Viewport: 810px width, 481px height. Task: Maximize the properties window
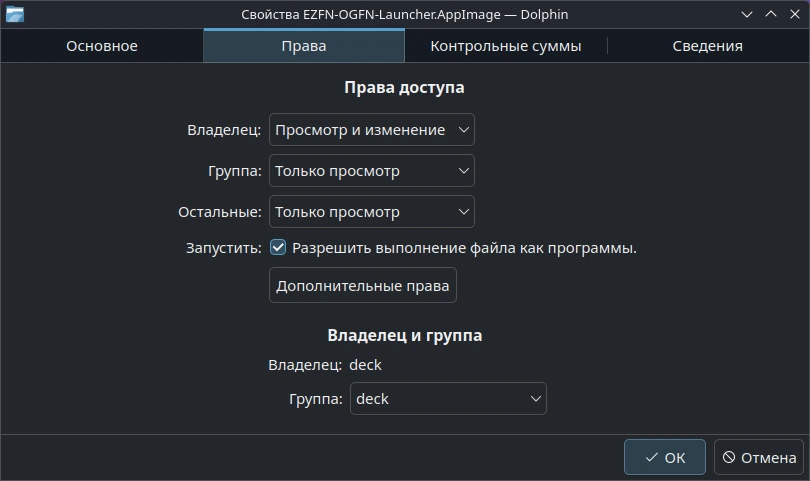(771, 14)
